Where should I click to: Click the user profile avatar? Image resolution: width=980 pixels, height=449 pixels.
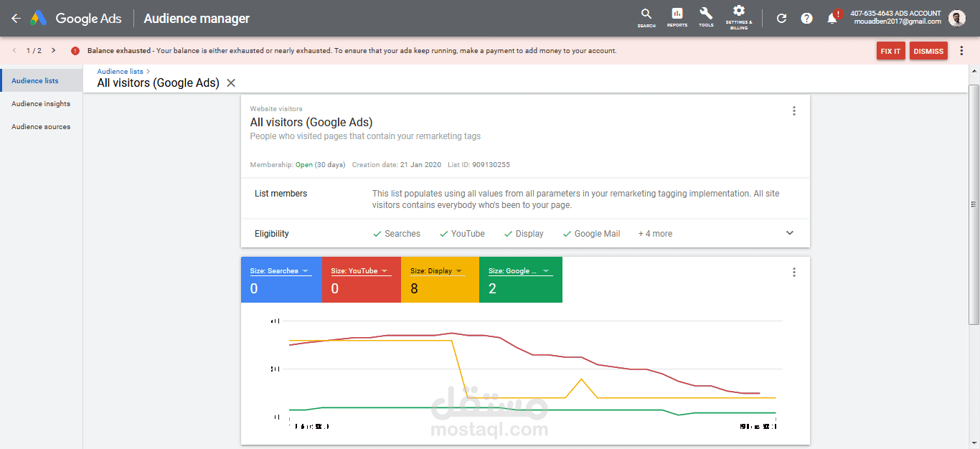pyautogui.click(x=957, y=19)
